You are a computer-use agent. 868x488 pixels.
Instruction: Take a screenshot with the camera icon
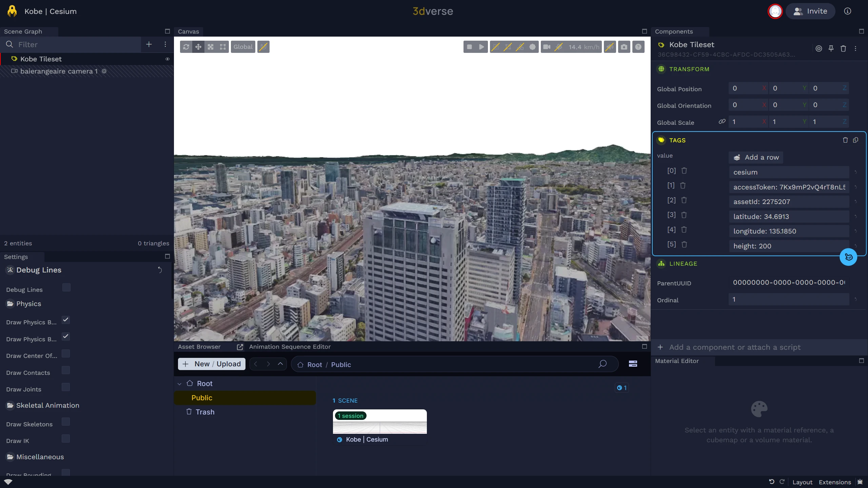(624, 47)
